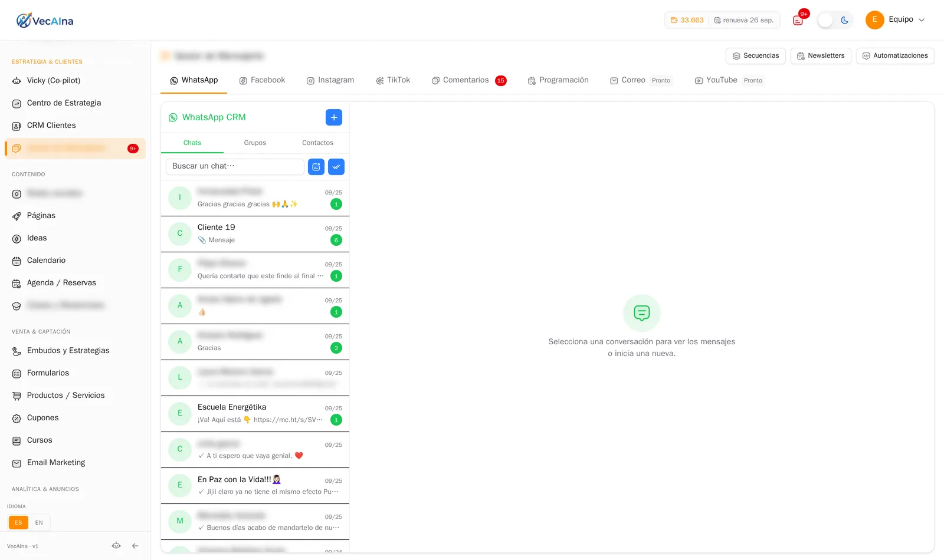Select ES language option
The image size is (944, 560).
(x=18, y=523)
